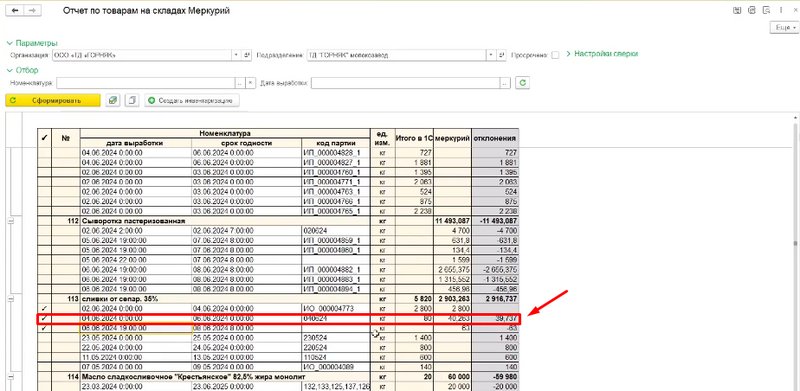
Task: Expand the Настройки сверки section
Action: click(x=603, y=54)
